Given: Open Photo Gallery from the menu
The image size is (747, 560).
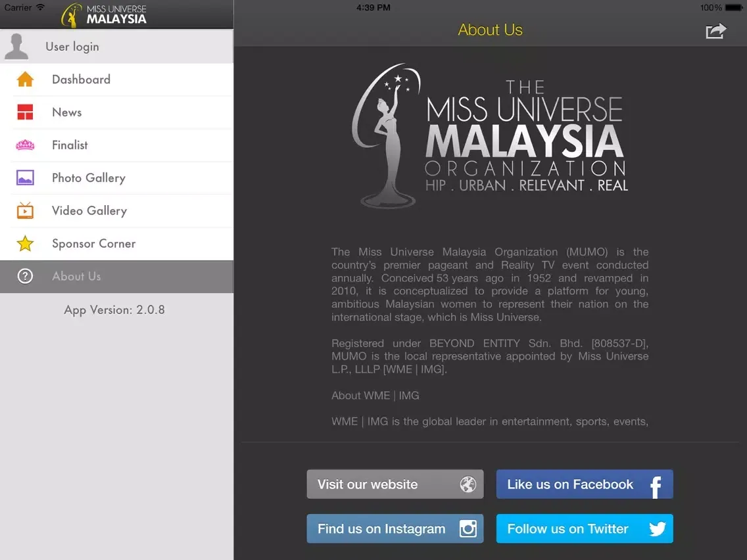Looking at the screenshot, I should point(117,177).
